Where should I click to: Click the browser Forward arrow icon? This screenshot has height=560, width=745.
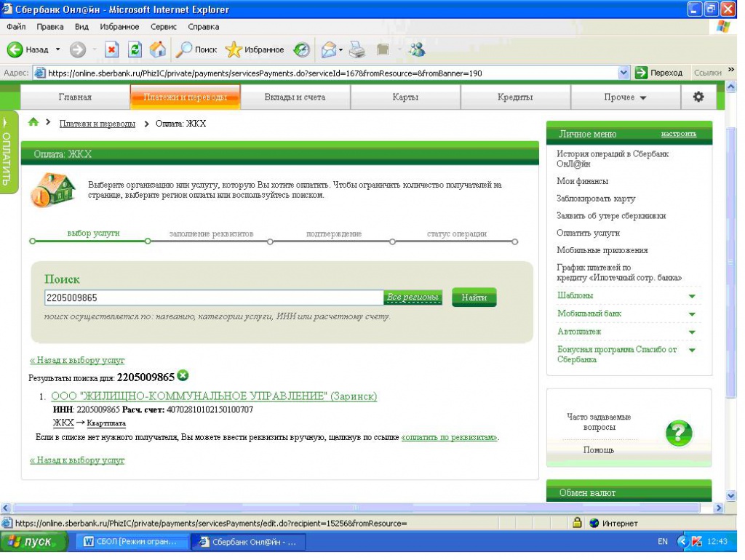click(x=77, y=49)
